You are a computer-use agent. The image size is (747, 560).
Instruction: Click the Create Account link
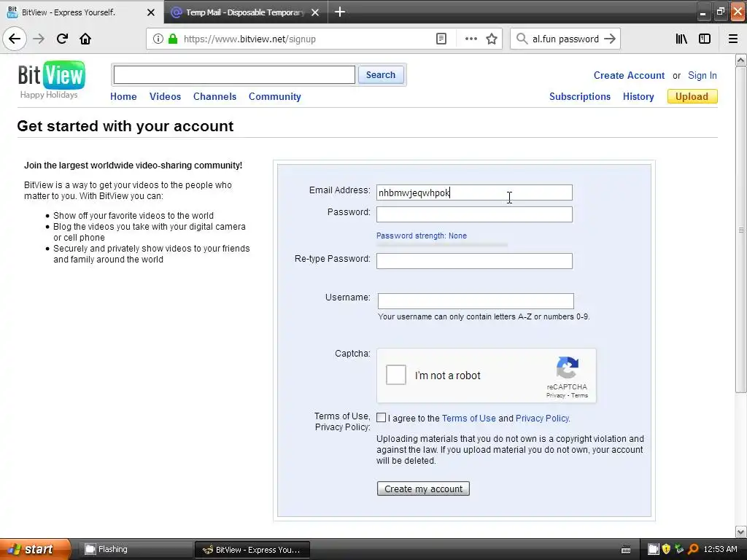(629, 75)
